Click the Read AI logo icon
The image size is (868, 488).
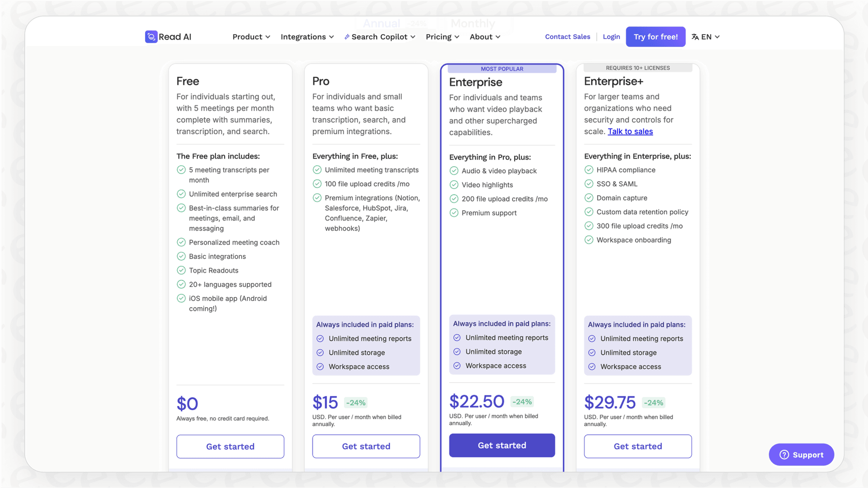pyautogui.click(x=151, y=37)
